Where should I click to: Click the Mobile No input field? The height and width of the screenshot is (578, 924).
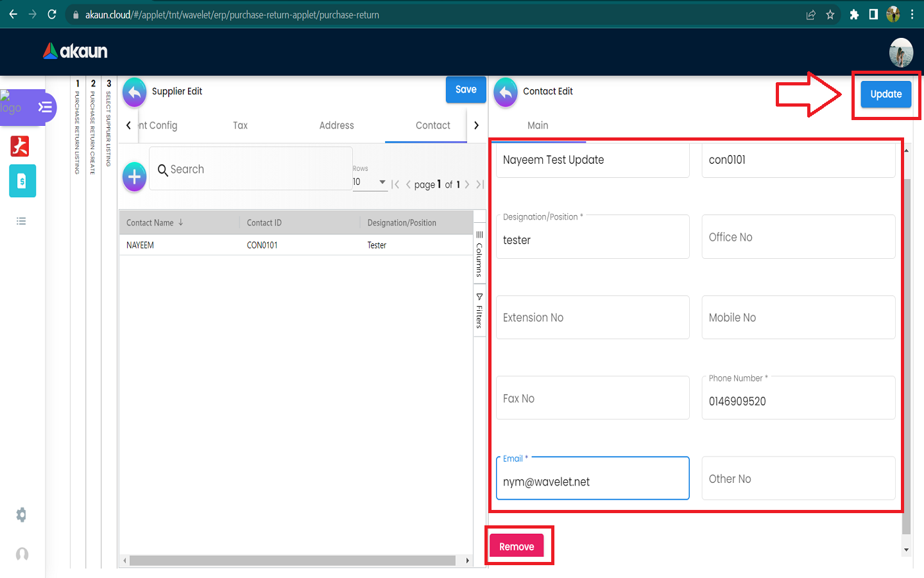[x=798, y=318]
